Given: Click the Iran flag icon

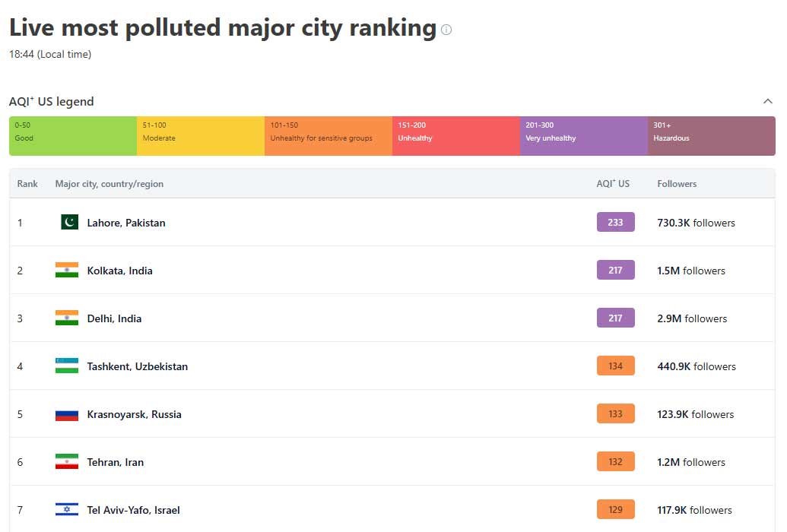Looking at the screenshot, I should pos(67,461).
